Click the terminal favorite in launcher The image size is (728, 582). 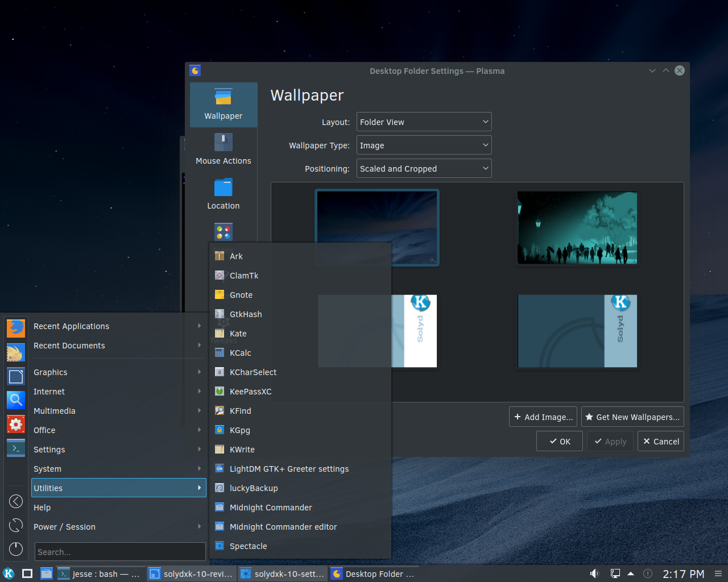point(16,448)
